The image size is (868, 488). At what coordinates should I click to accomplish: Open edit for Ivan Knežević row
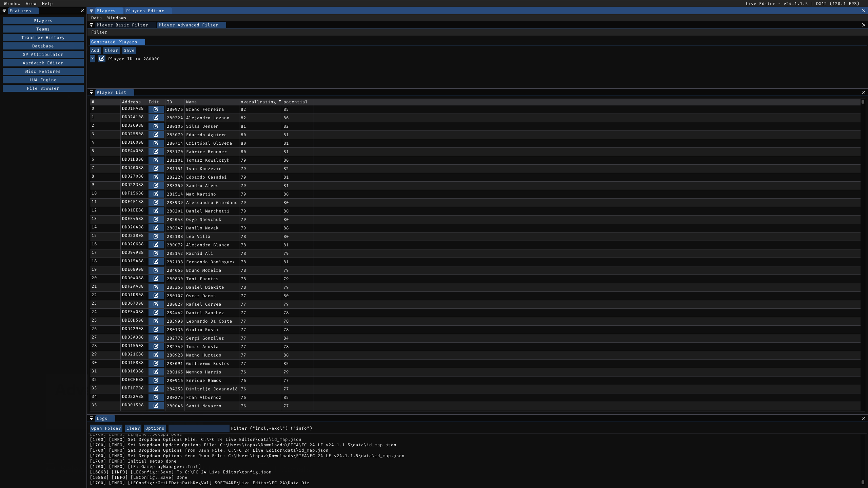[156, 168]
